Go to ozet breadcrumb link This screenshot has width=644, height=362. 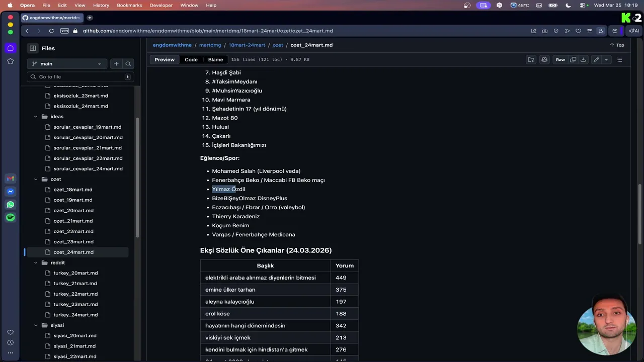[x=278, y=45]
